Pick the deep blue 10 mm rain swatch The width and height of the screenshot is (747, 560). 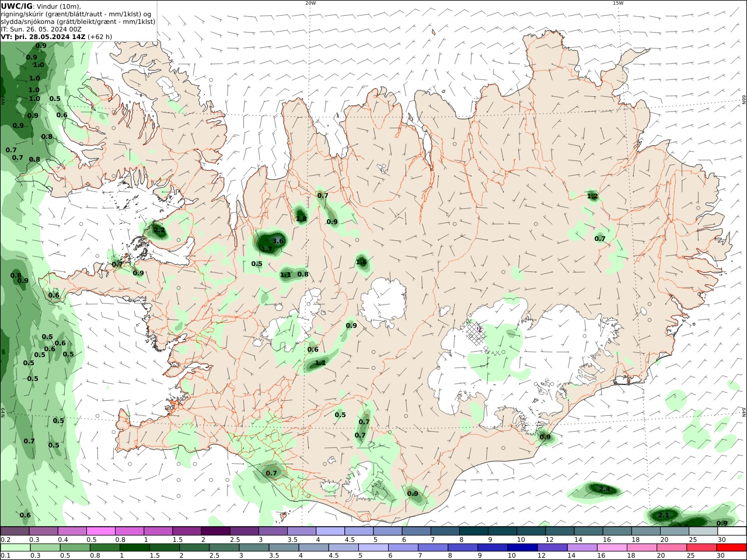[x=521, y=548]
